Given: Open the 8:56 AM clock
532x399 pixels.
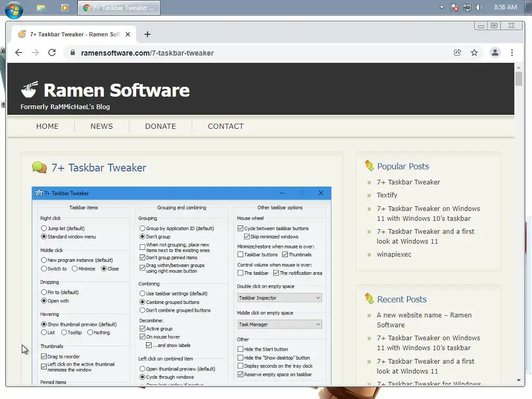Looking at the screenshot, I should pyautogui.click(x=505, y=7).
